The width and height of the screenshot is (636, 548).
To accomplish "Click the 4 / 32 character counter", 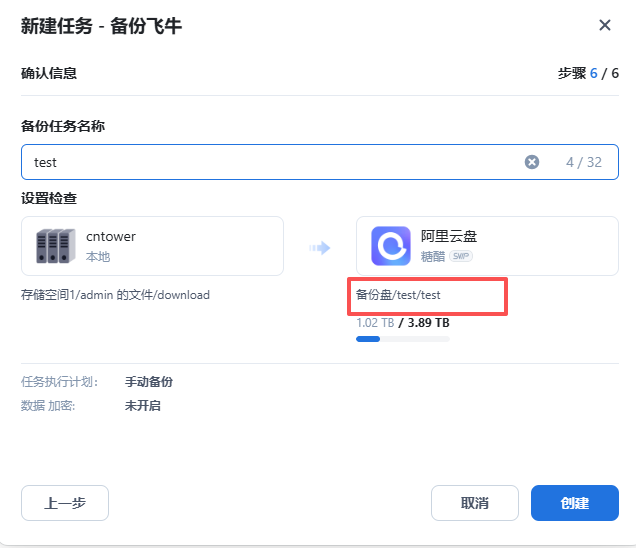I will pyautogui.click(x=583, y=162).
